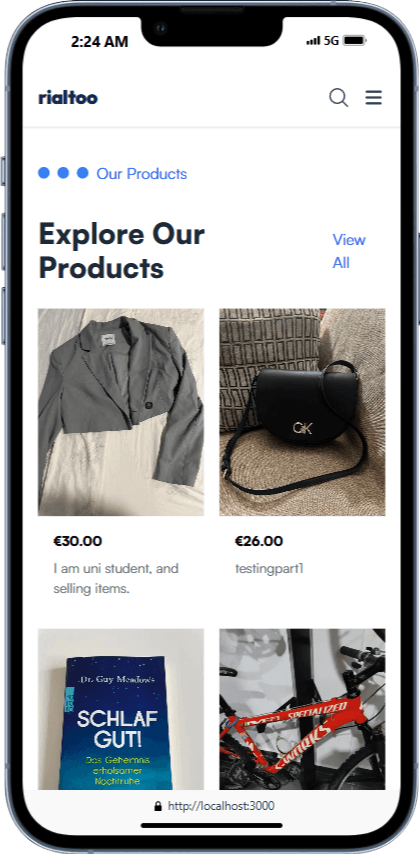Tap the battery status icon
Image resolution: width=420 pixels, height=854 pixels.
pyautogui.click(x=355, y=41)
